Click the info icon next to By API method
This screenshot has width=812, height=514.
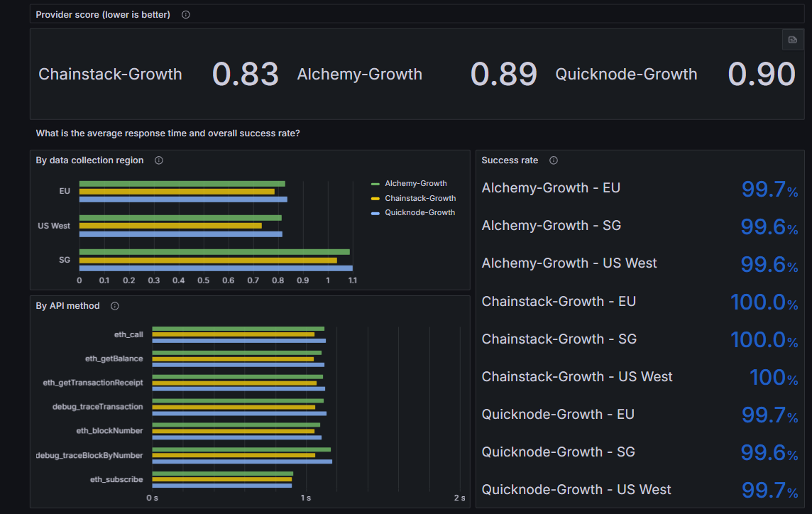pos(115,306)
